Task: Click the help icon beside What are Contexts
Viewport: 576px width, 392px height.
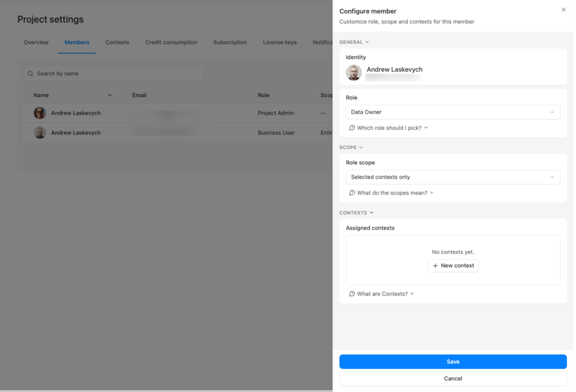Action: point(352,293)
